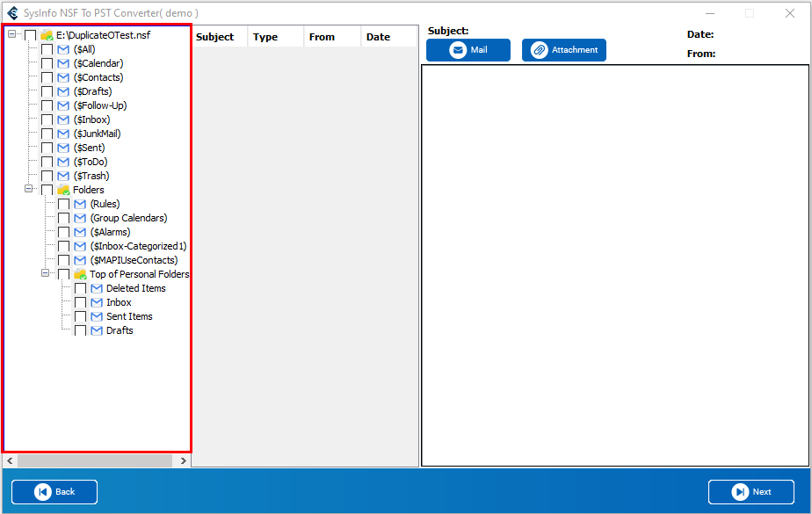Select the ($MAPIUseContacts) tree label

[134, 260]
